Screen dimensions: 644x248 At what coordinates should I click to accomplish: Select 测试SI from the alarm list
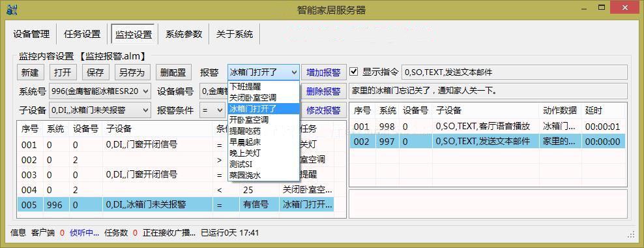[x=264, y=164]
